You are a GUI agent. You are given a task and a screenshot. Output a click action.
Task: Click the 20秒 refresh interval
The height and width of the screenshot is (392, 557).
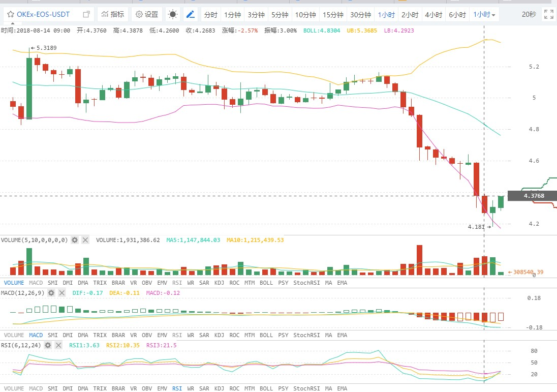(529, 15)
